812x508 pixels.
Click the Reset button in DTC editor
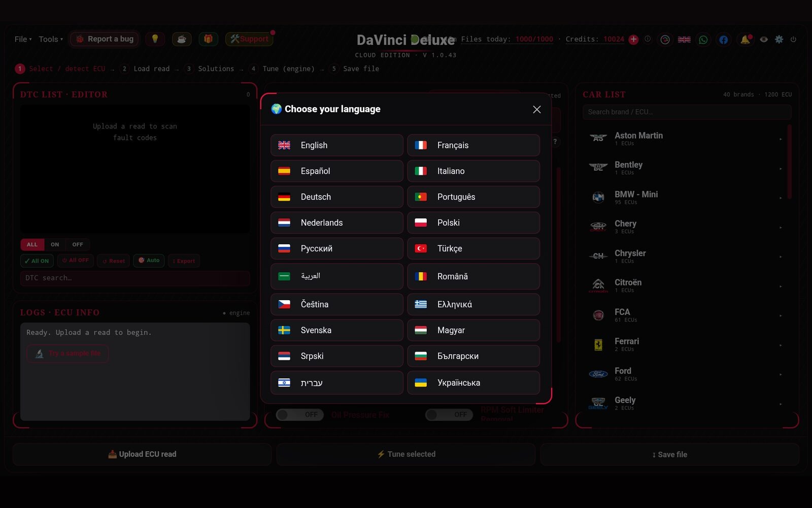click(x=113, y=261)
